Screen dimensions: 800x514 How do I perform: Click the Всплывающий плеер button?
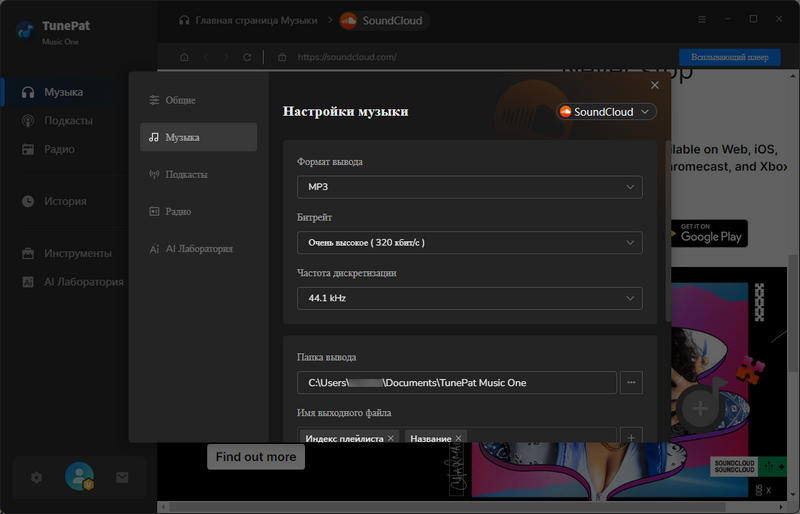click(729, 57)
